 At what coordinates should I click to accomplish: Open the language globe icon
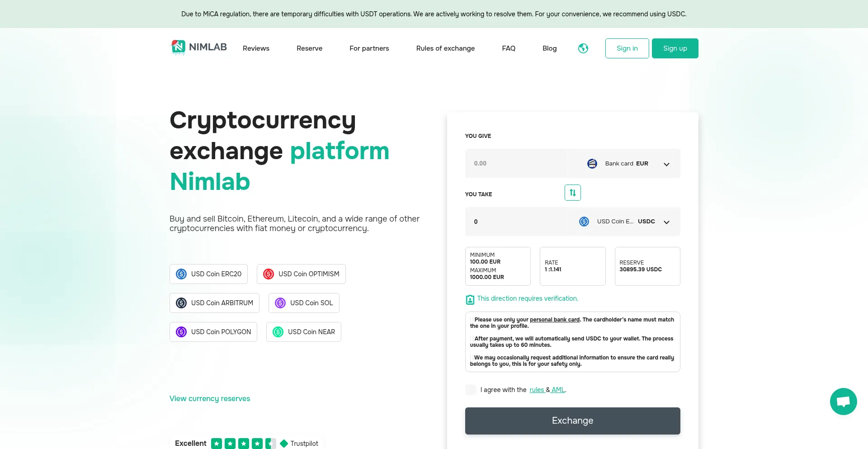coord(583,48)
